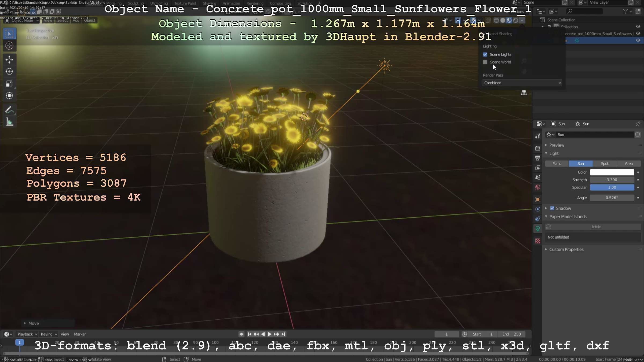Select the Transform tool
Screen dimensions: 644x362
[x=9, y=96]
